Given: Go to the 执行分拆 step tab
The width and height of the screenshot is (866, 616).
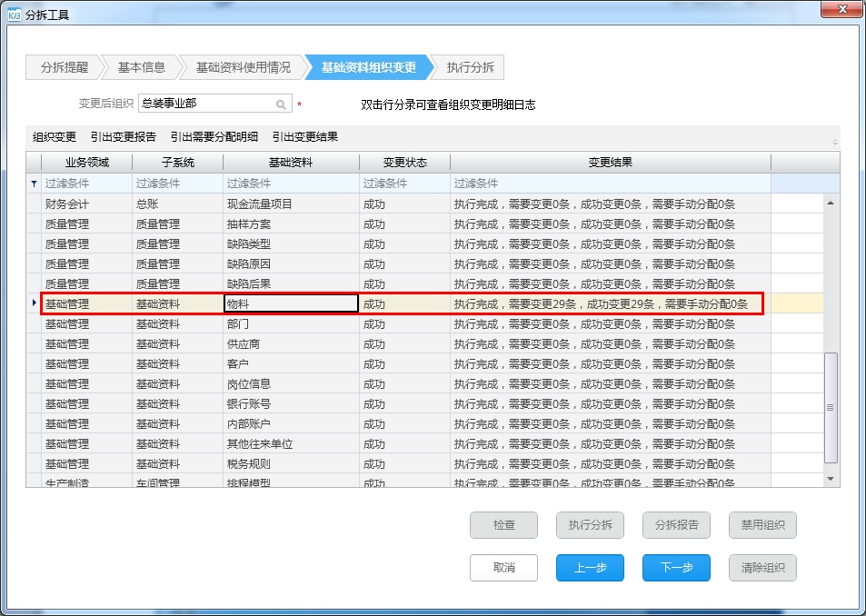Looking at the screenshot, I should point(470,67).
